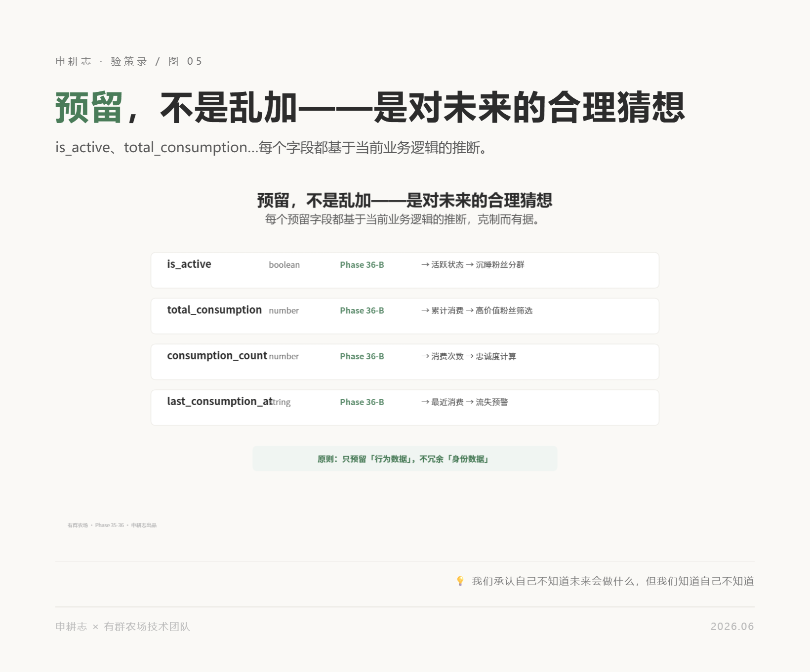Image resolution: width=810 pixels, height=672 pixels.
Task: Click Phase 36-B in total_consumption row
Action: tap(362, 311)
